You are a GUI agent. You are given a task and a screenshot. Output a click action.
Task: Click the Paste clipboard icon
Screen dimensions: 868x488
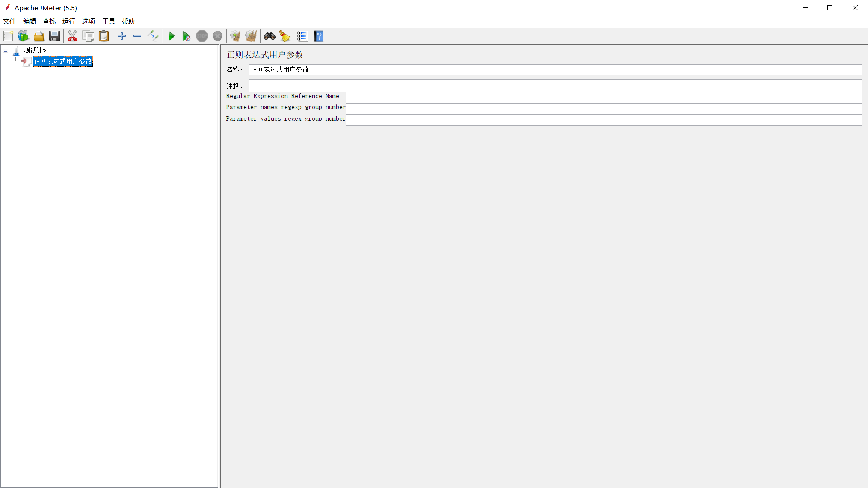click(104, 36)
